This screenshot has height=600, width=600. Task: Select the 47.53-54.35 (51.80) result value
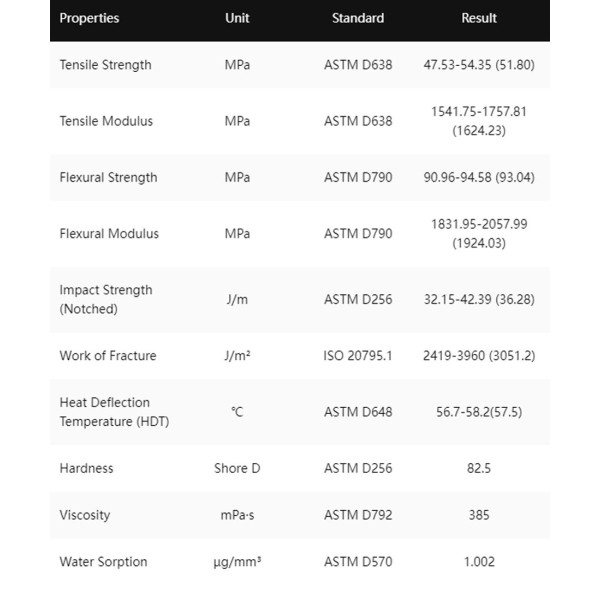pyautogui.click(x=479, y=65)
